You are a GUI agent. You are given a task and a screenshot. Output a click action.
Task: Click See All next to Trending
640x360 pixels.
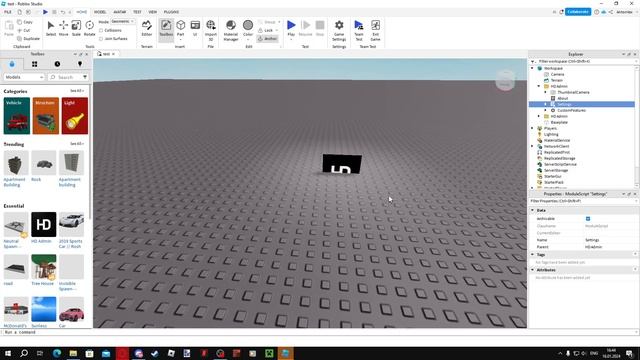pos(76,144)
